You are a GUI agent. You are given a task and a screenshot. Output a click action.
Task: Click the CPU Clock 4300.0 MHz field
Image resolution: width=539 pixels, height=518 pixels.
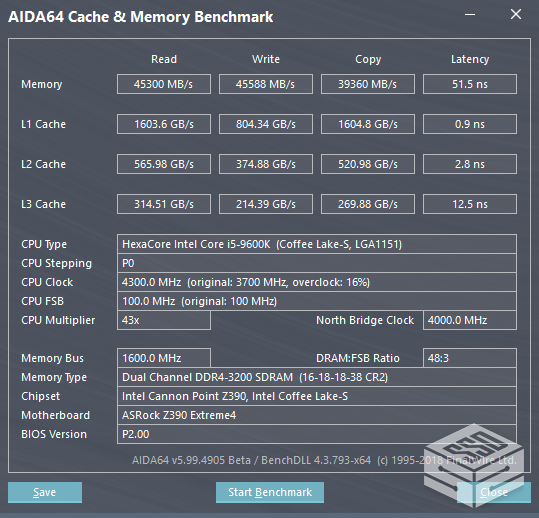pyautogui.click(x=317, y=282)
